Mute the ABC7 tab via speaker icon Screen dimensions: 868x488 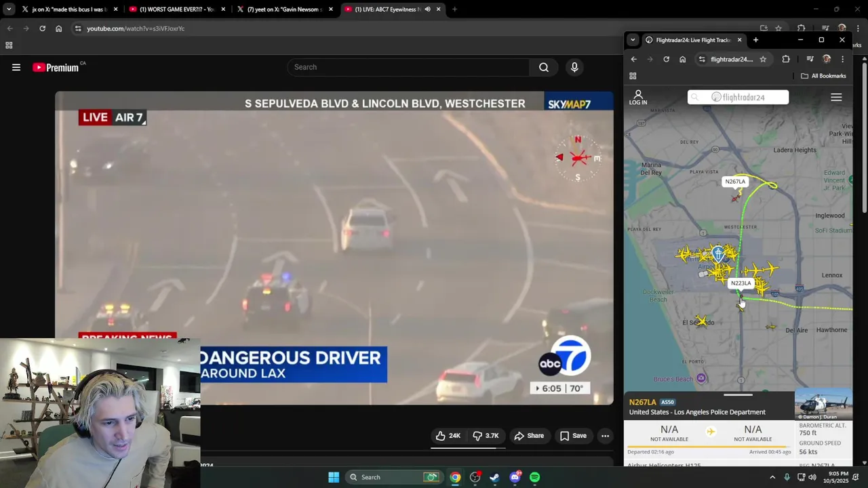tap(427, 9)
